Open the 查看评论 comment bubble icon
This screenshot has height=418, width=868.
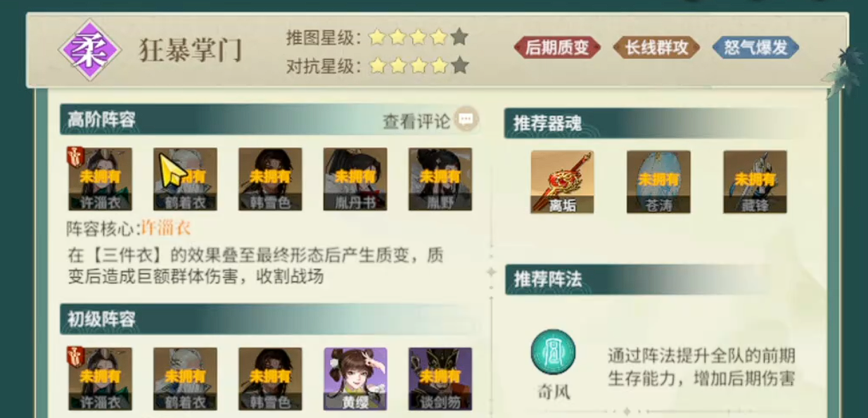click(466, 120)
